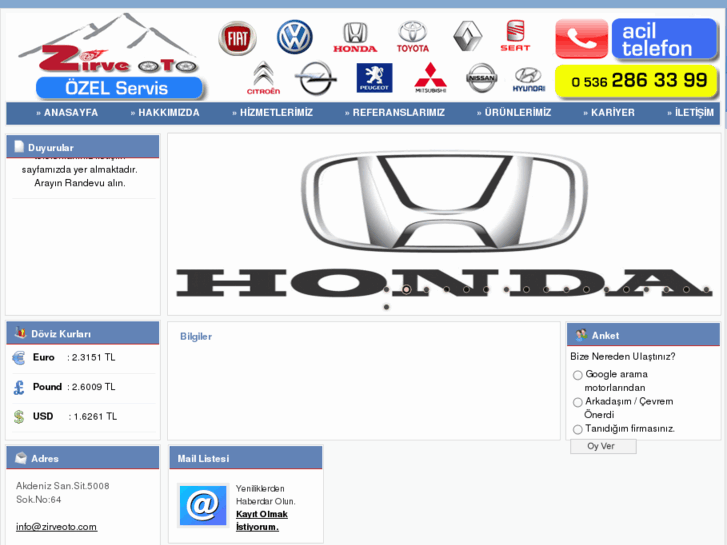727x545 pixels.
Task: Click the large Honda slideshow banner
Action: tap(444, 224)
